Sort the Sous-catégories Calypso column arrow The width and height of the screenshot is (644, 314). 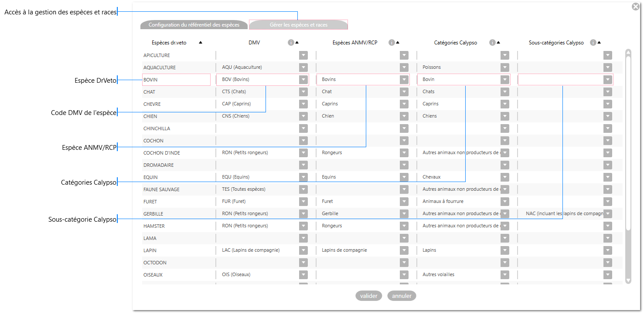point(599,43)
